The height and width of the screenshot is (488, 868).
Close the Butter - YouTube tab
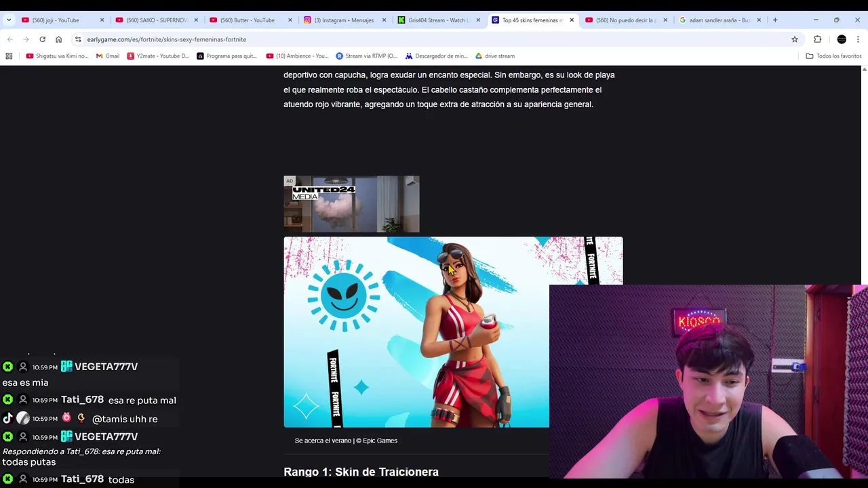tap(290, 20)
